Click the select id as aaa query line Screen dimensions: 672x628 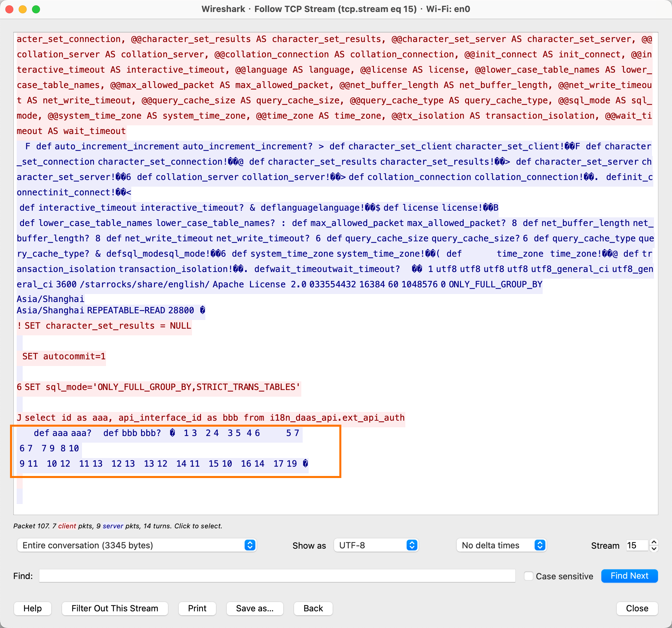[x=211, y=418]
